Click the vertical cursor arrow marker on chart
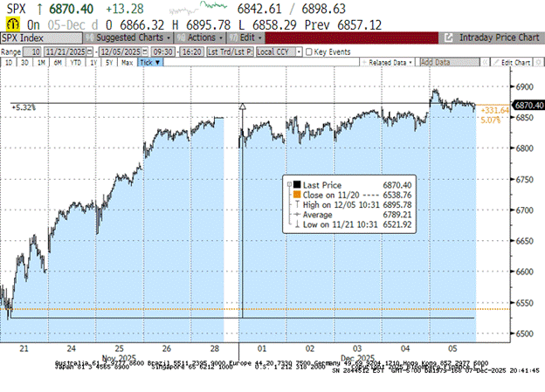This screenshot has width=545, height=392. point(242,107)
